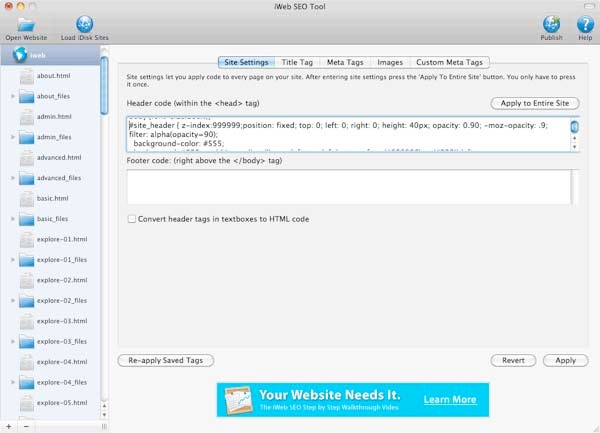600x433 pixels.
Task: Open the Meta Tags tab
Action: coord(345,62)
